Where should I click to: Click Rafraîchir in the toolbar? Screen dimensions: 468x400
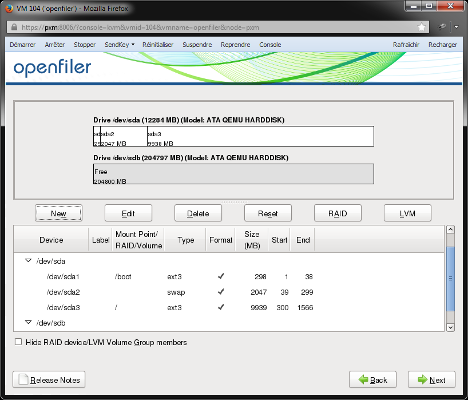(x=406, y=45)
